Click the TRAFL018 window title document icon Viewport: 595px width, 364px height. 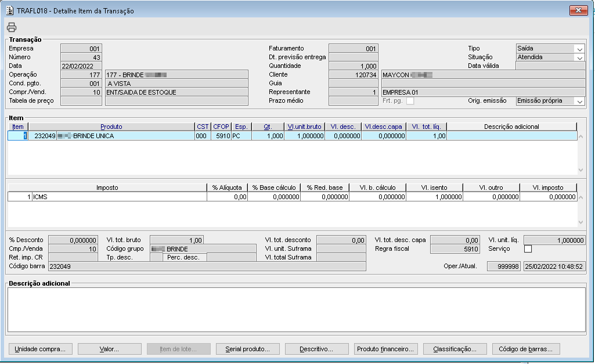pos(10,10)
